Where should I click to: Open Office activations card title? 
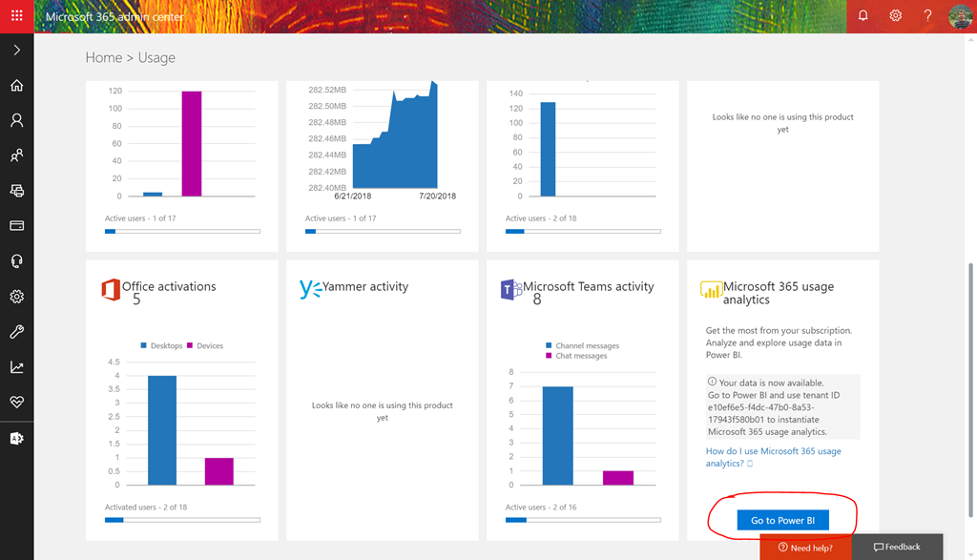pos(169,286)
